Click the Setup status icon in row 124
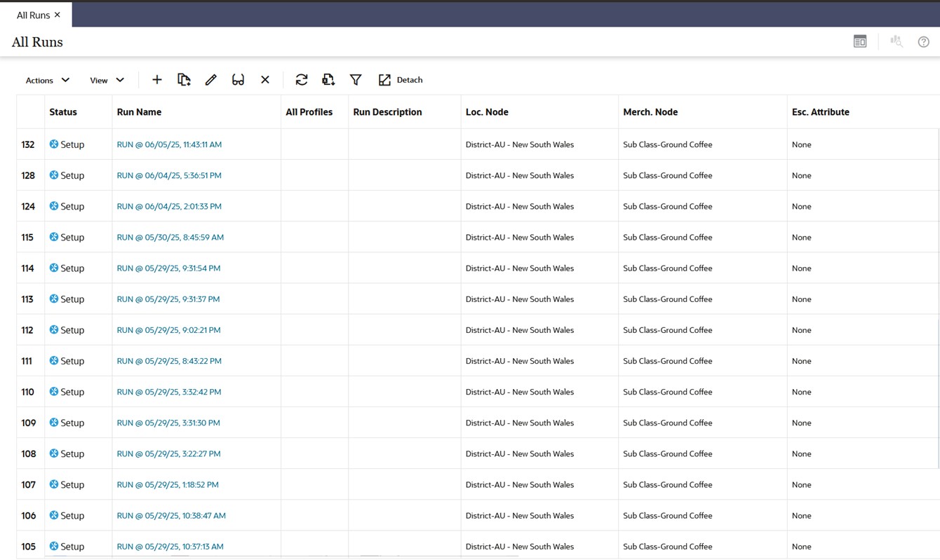 [x=54, y=206]
